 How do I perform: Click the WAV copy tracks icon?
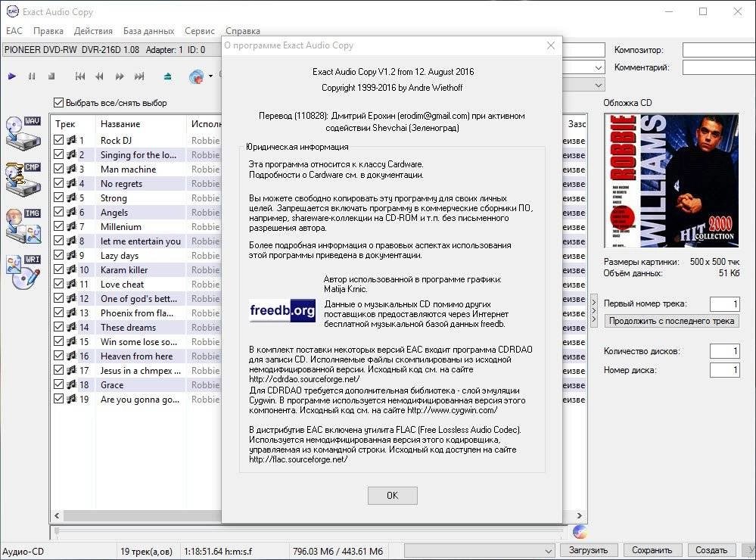point(23,132)
